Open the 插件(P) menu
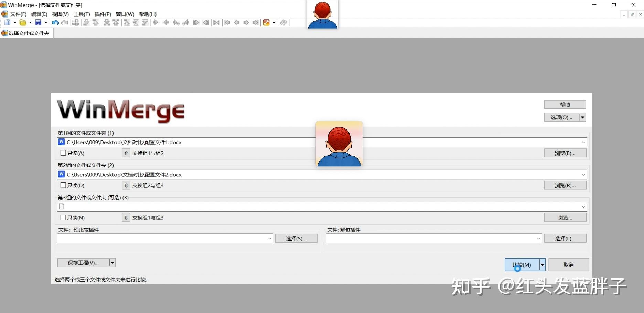Screen dimensions: 644x313 [x=103, y=14]
